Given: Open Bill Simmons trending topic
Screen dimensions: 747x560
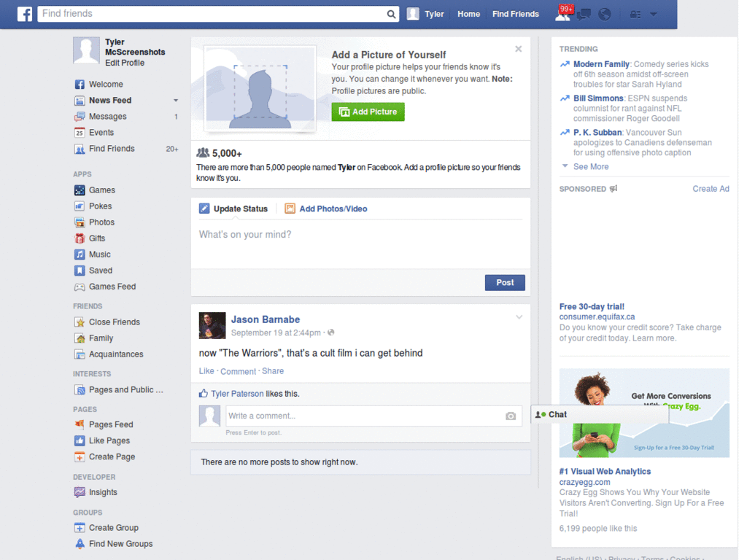Looking at the screenshot, I should click(x=598, y=98).
